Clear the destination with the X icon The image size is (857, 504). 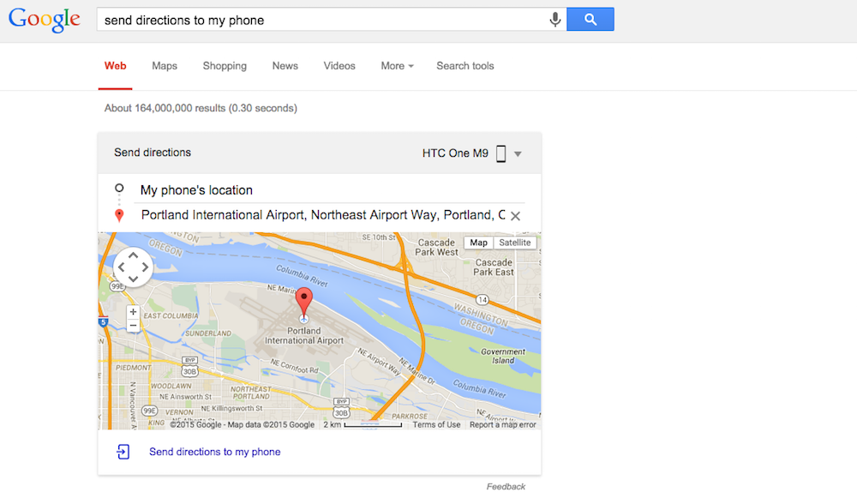tap(515, 216)
